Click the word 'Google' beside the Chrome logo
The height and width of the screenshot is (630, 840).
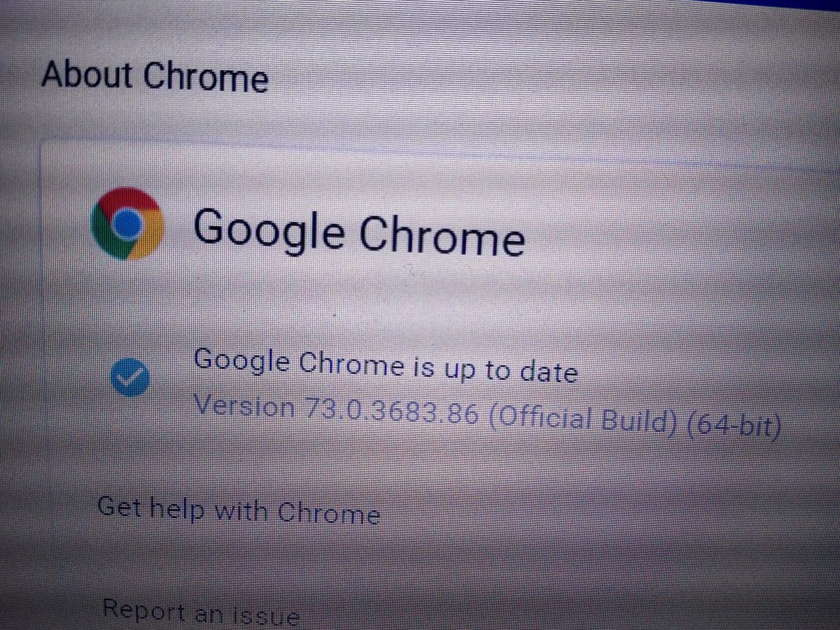coord(268,230)
